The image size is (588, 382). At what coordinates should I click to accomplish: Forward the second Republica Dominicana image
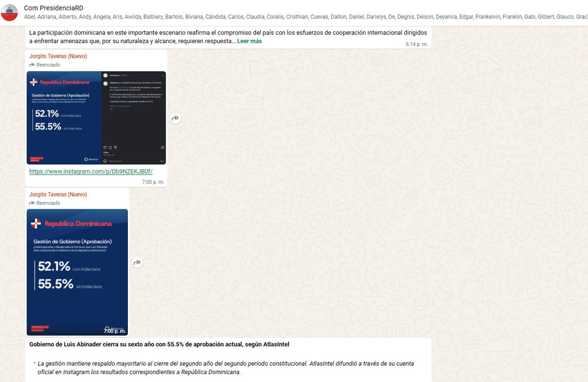pos(137,263)
